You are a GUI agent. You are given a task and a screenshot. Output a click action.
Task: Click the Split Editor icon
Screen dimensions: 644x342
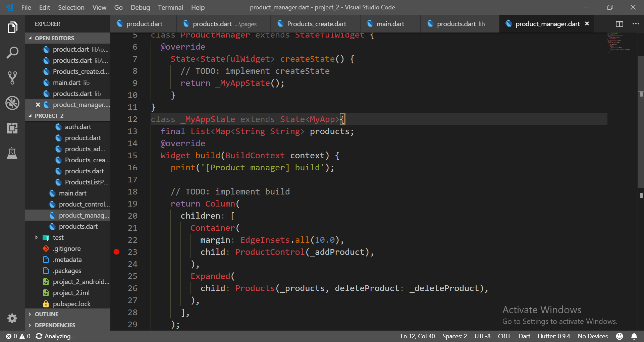click(x=619, y=24)
